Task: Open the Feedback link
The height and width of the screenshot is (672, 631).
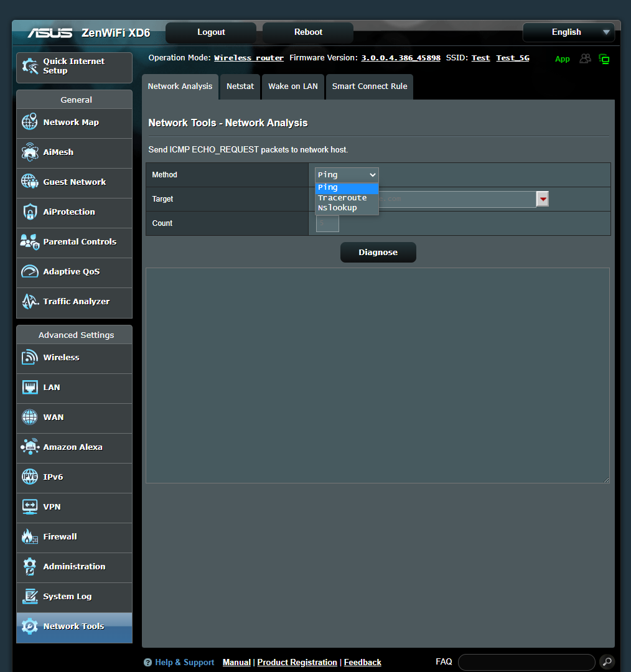Action: coord(363,663)
